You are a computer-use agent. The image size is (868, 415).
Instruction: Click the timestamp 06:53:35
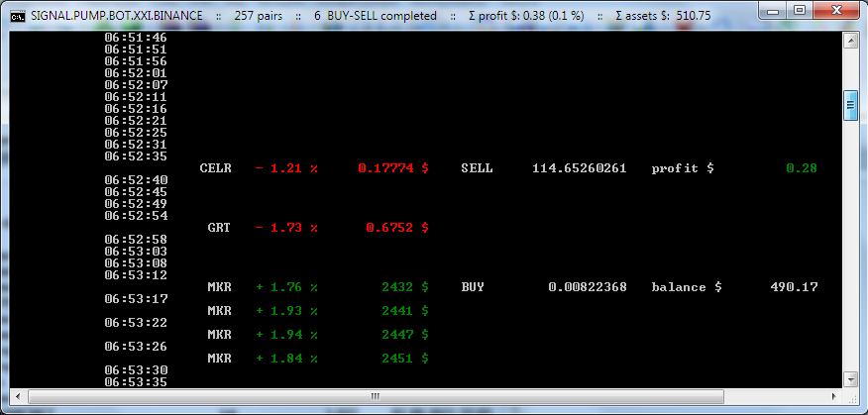136,381
